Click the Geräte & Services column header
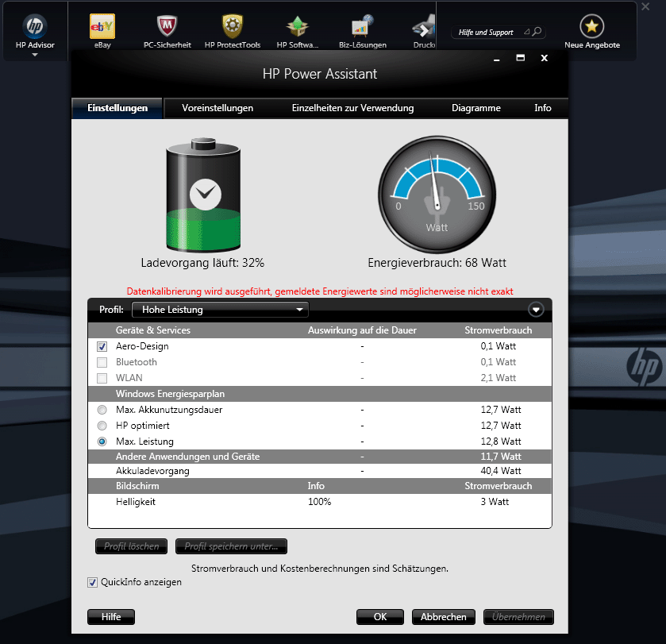Screen dimensions: 666x644 tap(153, 330)
